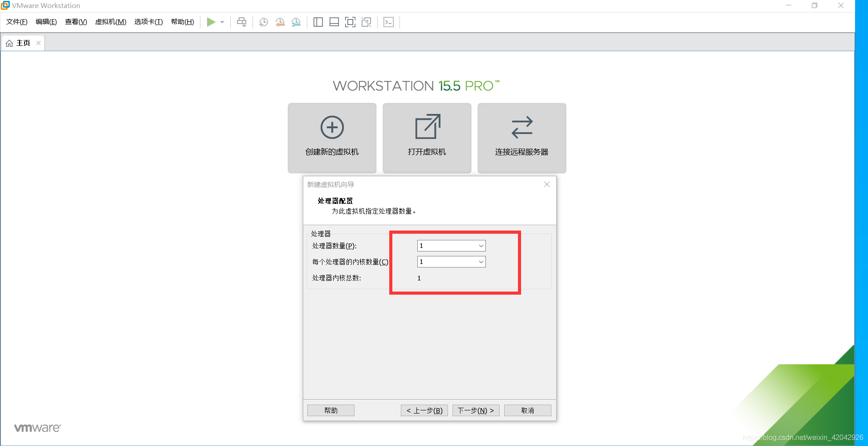Viewport: 868px width, 446px height.
Task: Click 取消 to cancel the wizard
Action: [528, 410]
